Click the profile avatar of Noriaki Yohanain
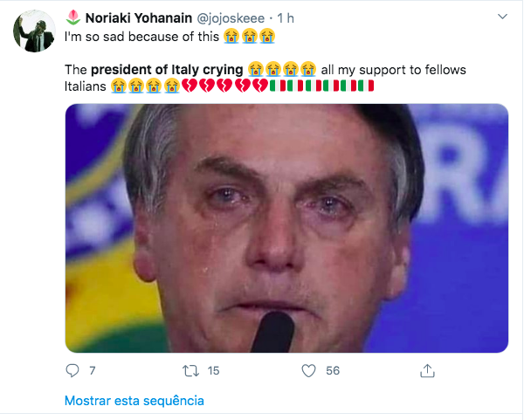This screenshot has height=420, width=524. click(x=34, y=32)
